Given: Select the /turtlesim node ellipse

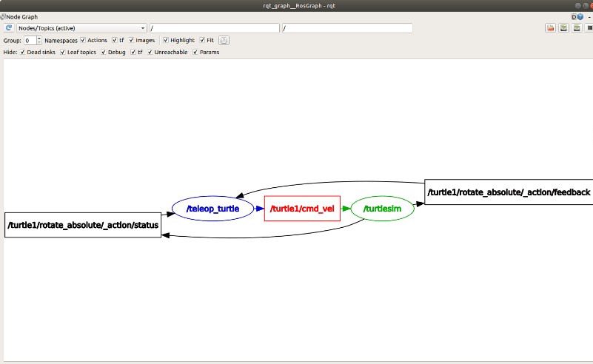Looking at the screenshot, I should pyautogui.click(x=382, y=209).
